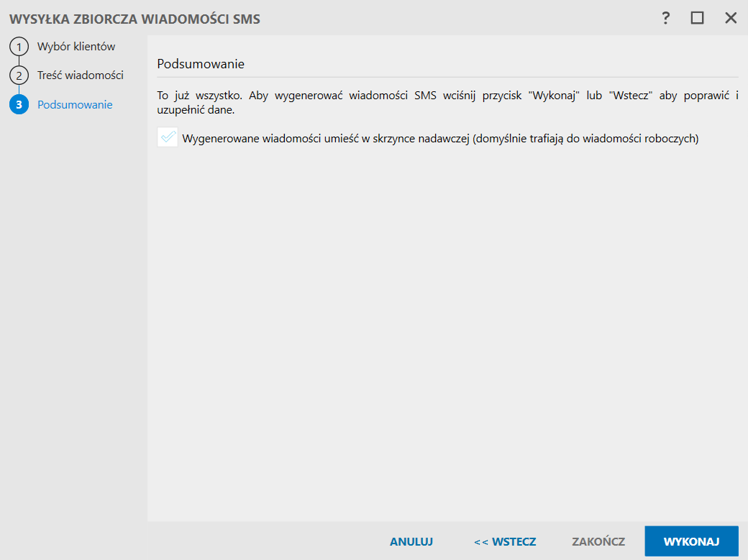Open Wybór klientów step
748x560 pixels.
76,47
